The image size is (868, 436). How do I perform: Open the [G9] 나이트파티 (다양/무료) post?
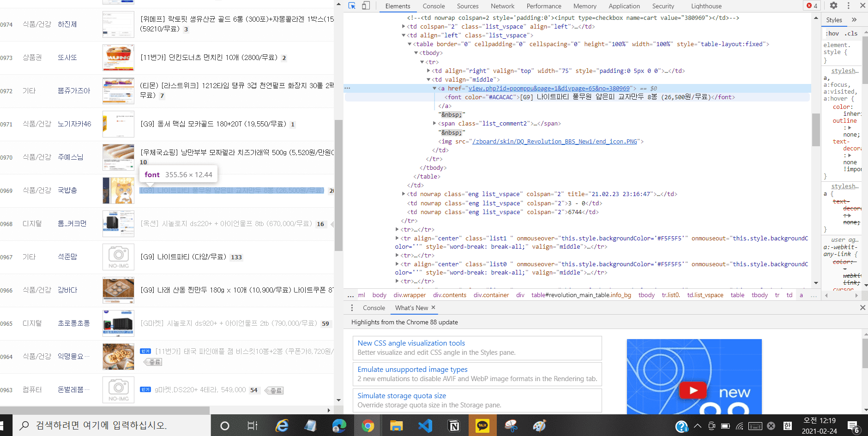click(183, 257)
